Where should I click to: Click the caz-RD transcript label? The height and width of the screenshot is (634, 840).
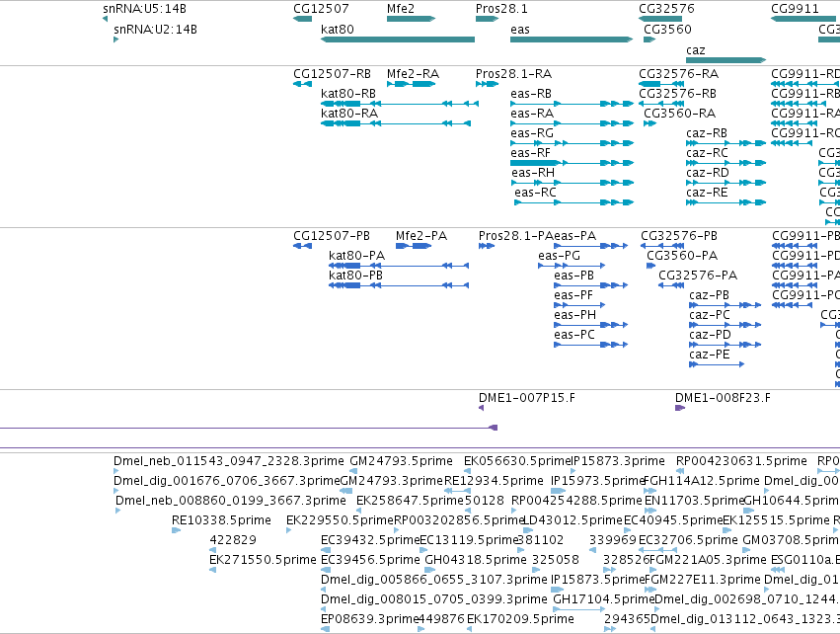point(708,173)
